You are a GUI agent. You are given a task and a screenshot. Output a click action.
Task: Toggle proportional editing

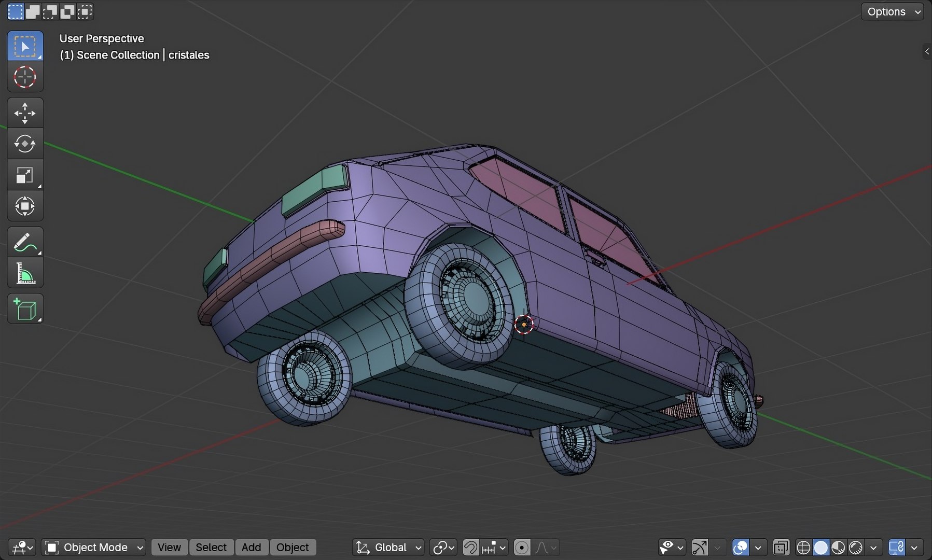click(522, 547)
